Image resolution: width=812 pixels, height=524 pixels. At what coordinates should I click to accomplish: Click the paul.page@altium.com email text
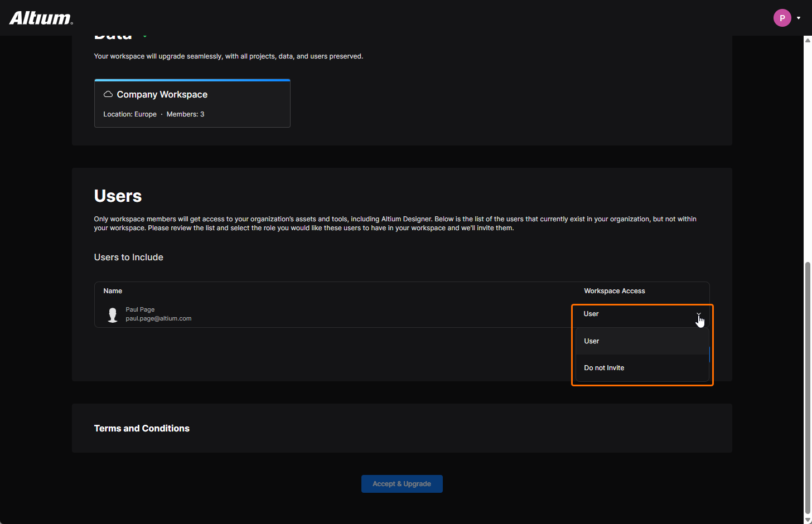pos(158,319)
